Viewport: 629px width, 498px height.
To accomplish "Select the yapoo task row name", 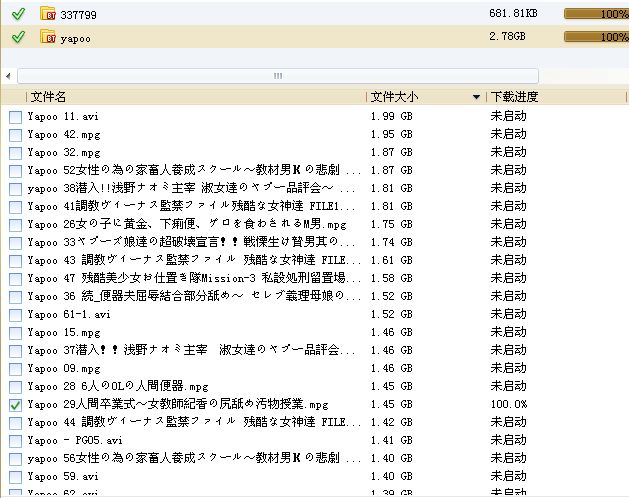I will (75, 39).
